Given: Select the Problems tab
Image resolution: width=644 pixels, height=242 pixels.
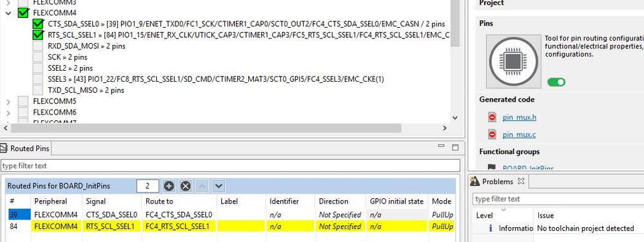Looking at the screenshot, I should click(498, 181).
